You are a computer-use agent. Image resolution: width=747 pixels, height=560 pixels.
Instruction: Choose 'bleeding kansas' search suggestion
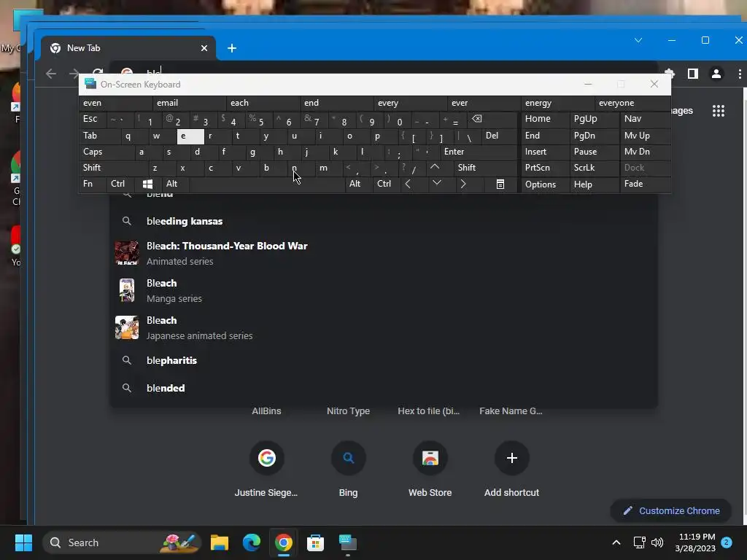pyautogui.click(x=384, y=222)
